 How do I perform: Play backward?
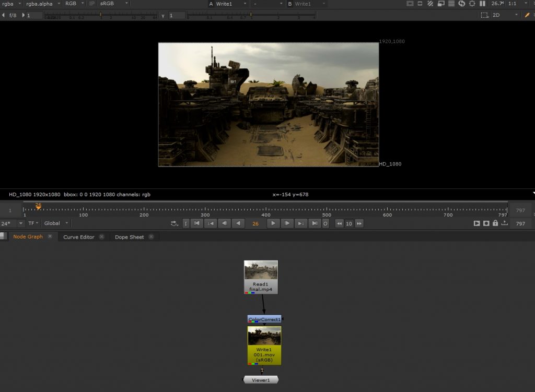pyautogui.click(x=238, y=223)
